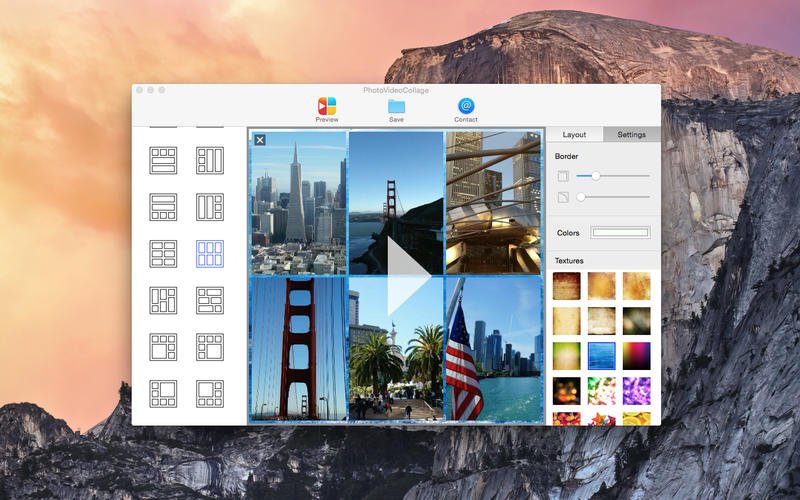Remove photo with the X icon
The height and width of the screenshot is (500, 800).
(260, 140)
